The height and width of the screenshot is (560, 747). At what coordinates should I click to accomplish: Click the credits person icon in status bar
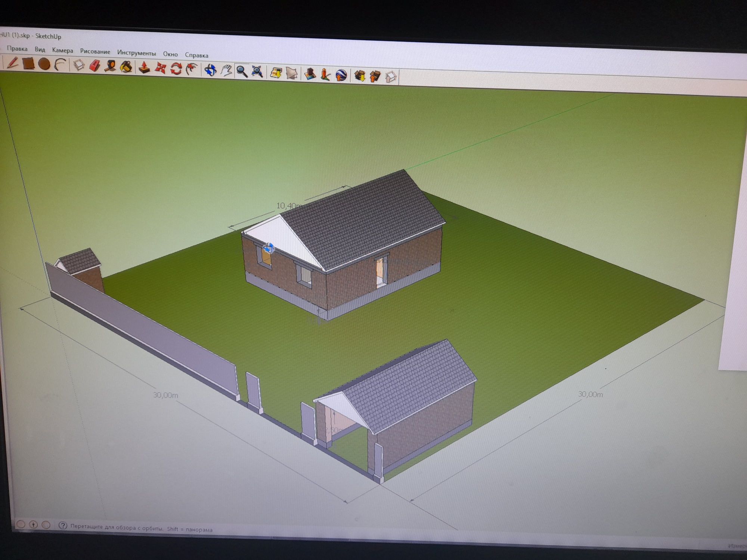coord(34,525)
